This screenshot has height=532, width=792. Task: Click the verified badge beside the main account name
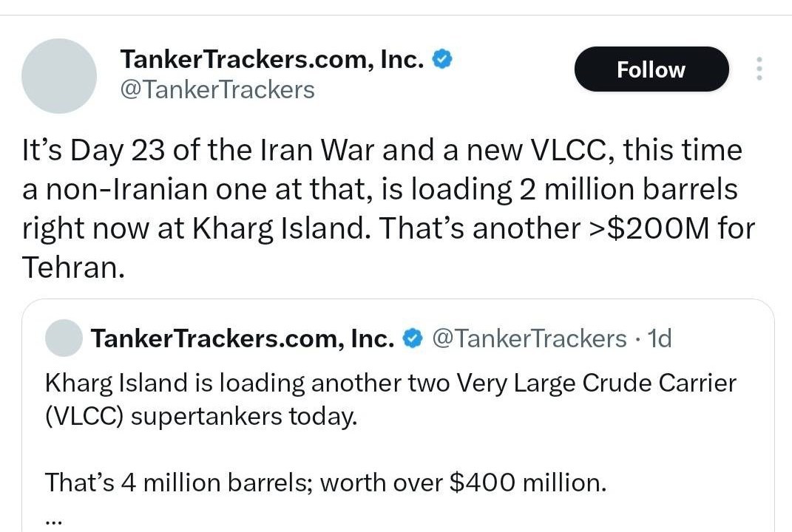(442, 59)
